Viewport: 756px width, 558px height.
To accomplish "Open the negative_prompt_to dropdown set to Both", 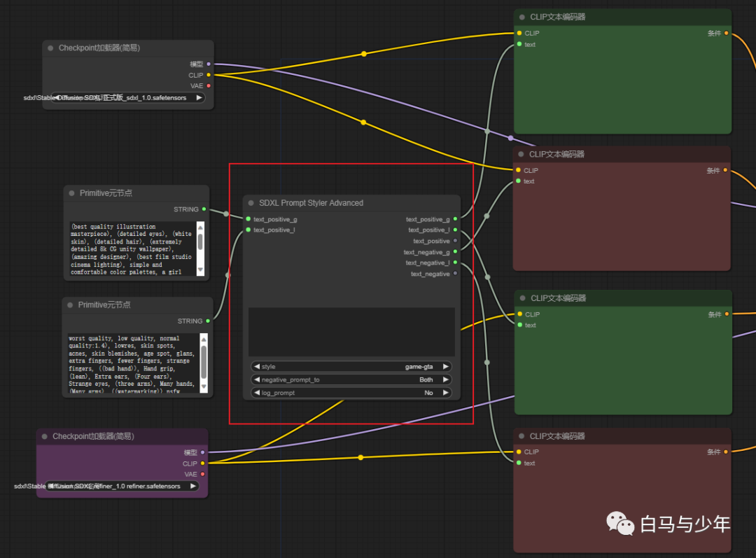I will tap(351, 379).
